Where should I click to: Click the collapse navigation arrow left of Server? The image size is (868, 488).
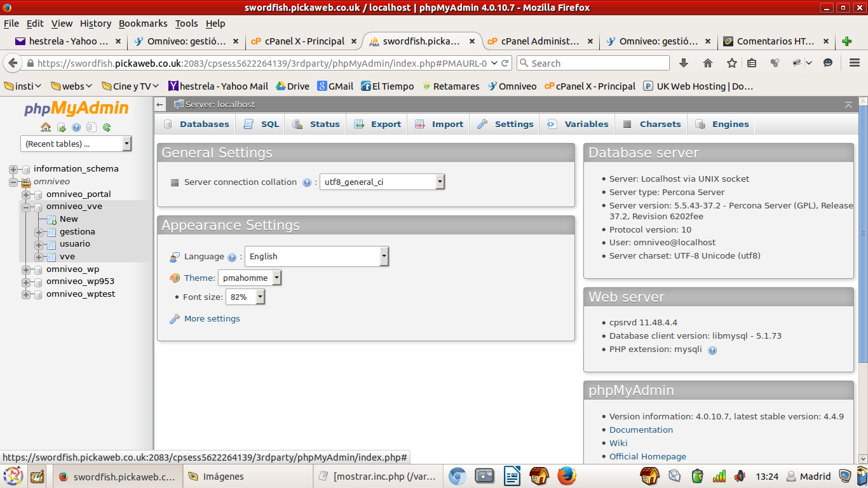pos(160,105)
